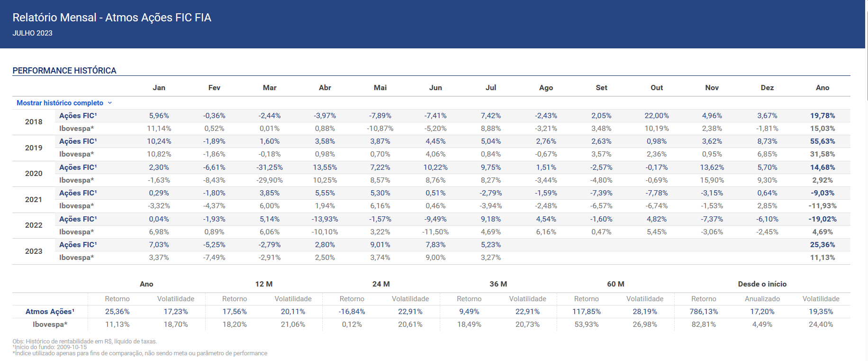Select the "Dez" month column header

[767, 88]
